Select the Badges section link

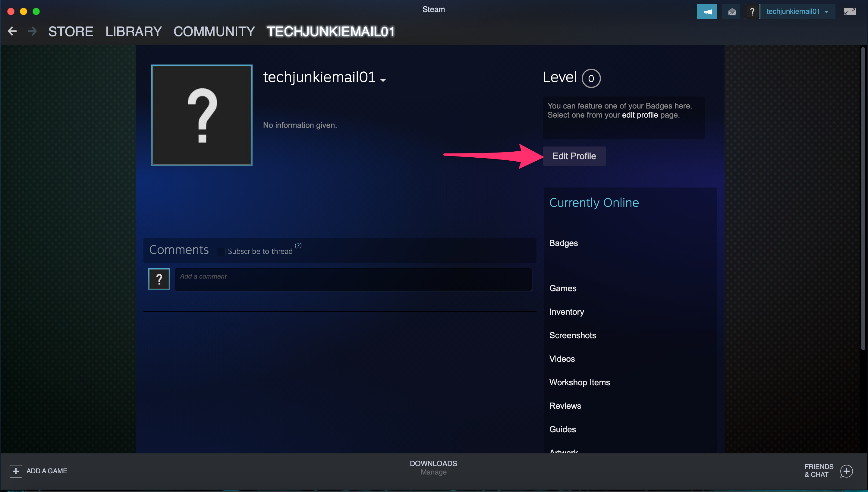pyautogui.click(x=563, y=243)
